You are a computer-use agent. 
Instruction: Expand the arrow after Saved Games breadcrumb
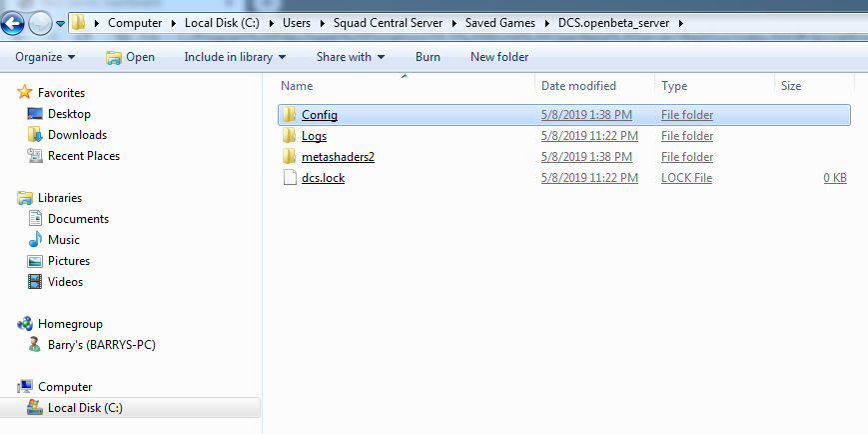click(547, 23)
